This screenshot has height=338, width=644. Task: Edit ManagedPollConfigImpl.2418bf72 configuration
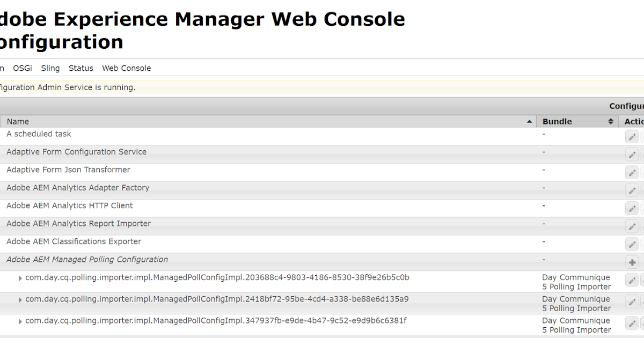tap(632, 302)
